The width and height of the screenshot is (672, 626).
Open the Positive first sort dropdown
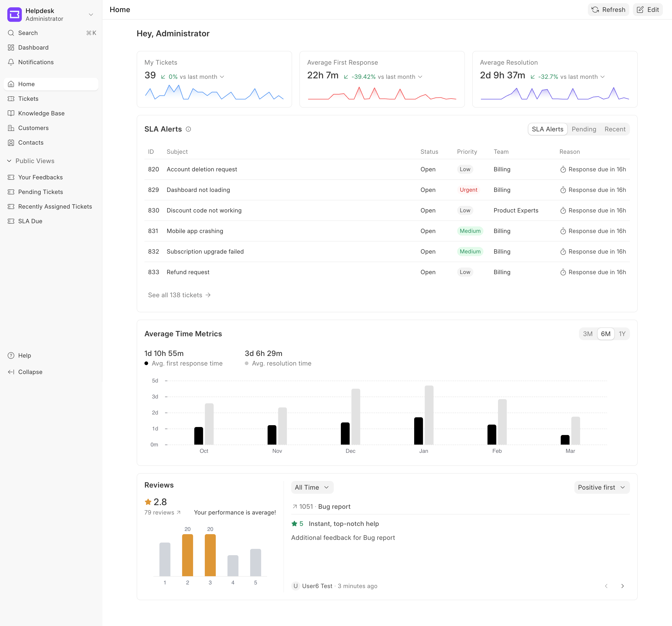click(601, 487)
